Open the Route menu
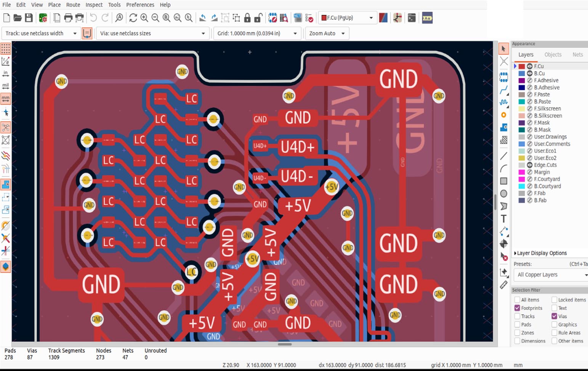588x371 pixels. 73,5
